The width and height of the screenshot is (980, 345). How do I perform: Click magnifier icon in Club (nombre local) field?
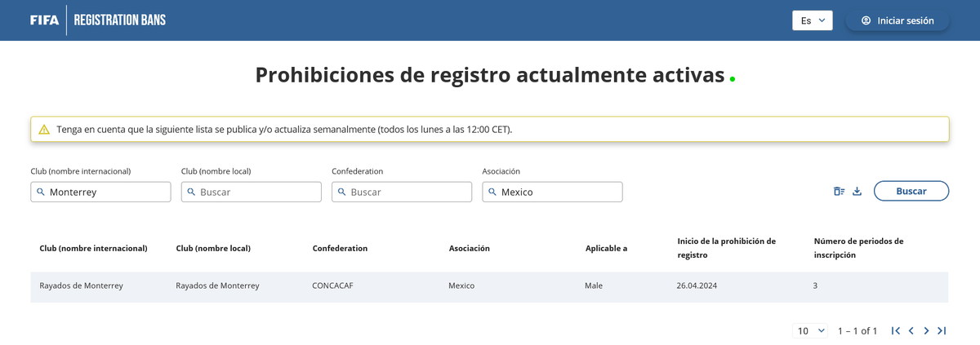pos(191,192)
